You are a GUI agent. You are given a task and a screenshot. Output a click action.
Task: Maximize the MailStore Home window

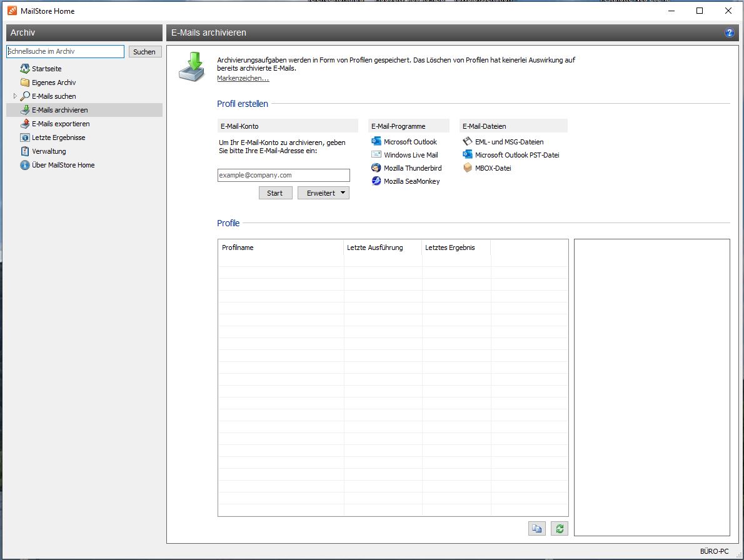(x=700, y=11)
